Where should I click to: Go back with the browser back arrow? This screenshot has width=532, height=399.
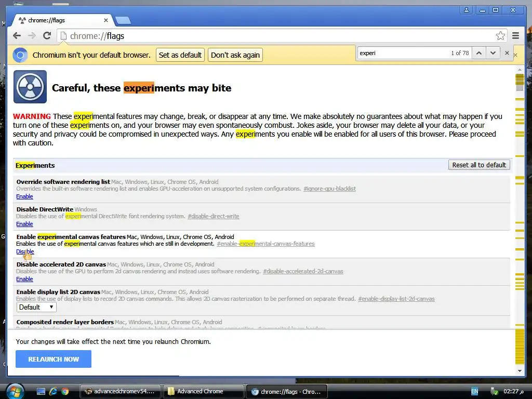[17, 36]
